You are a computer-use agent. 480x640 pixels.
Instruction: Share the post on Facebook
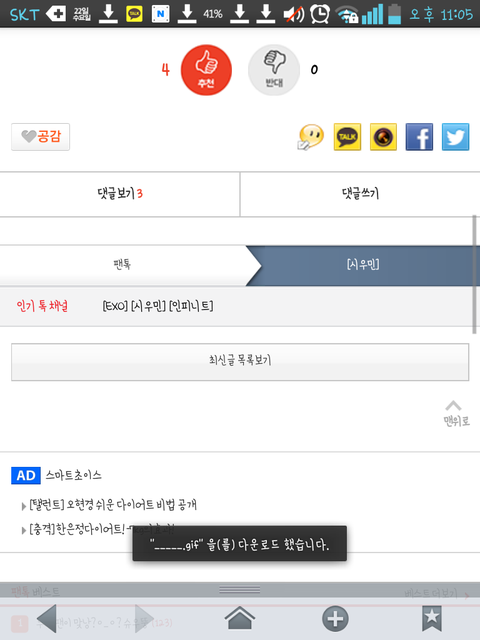click(x=419, y=137)
